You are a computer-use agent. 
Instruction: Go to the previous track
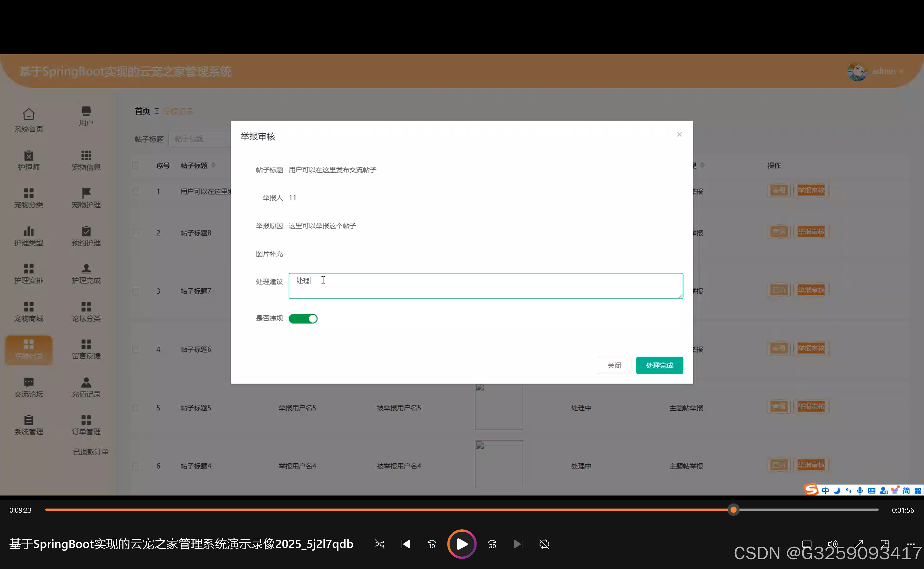click(405, 544)
